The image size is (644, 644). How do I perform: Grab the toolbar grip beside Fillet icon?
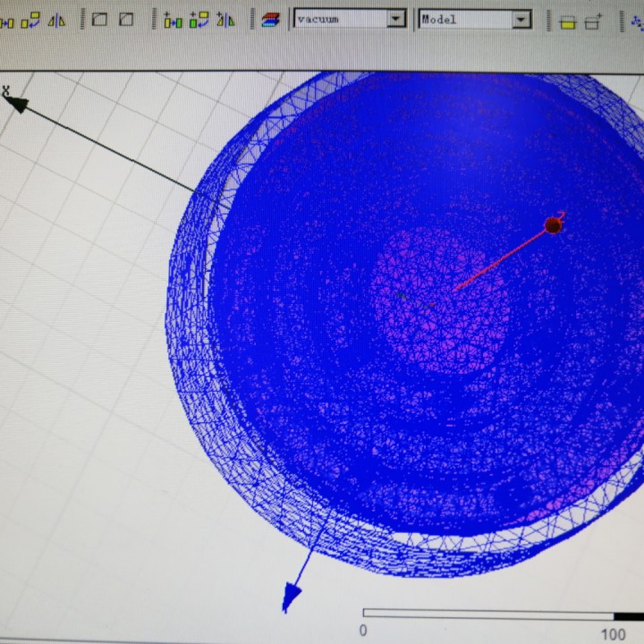coord(84,19)
